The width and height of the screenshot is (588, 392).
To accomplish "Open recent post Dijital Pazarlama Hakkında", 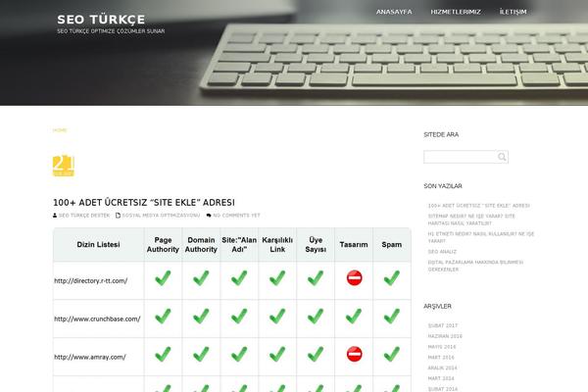I will point(475,266).
